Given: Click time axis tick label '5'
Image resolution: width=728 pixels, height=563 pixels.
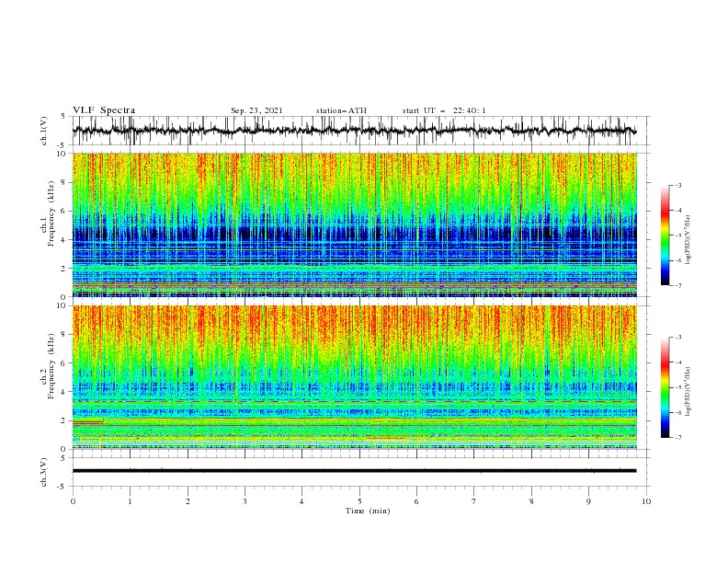Looking at the screenshot, I should [x=359, y=501].
